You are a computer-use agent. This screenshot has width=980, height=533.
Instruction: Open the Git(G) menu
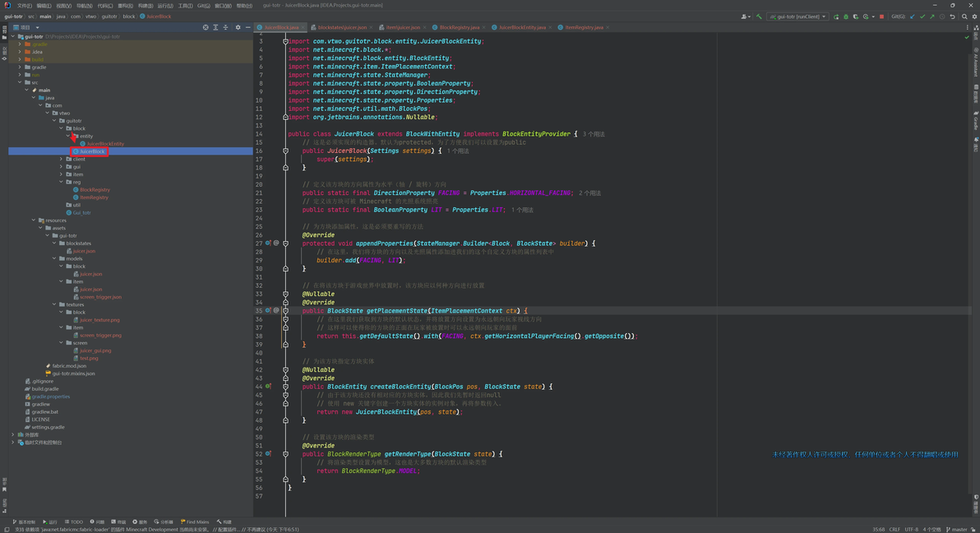pyautogui.click(x=203, y=5)
